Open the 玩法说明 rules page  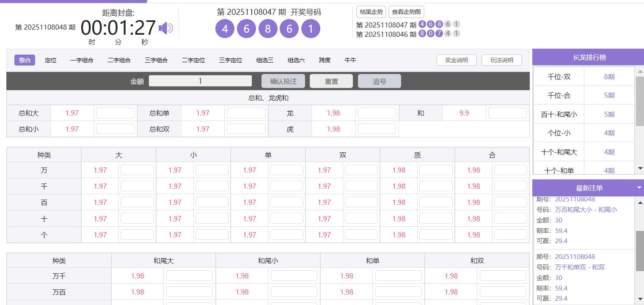[x=501, y=60]
